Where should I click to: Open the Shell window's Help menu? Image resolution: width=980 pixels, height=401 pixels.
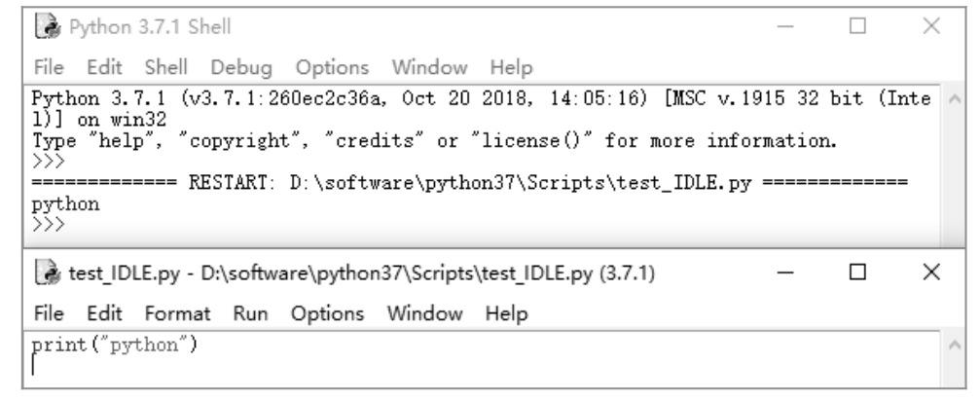pyautogui.click(x=511, y=67)
